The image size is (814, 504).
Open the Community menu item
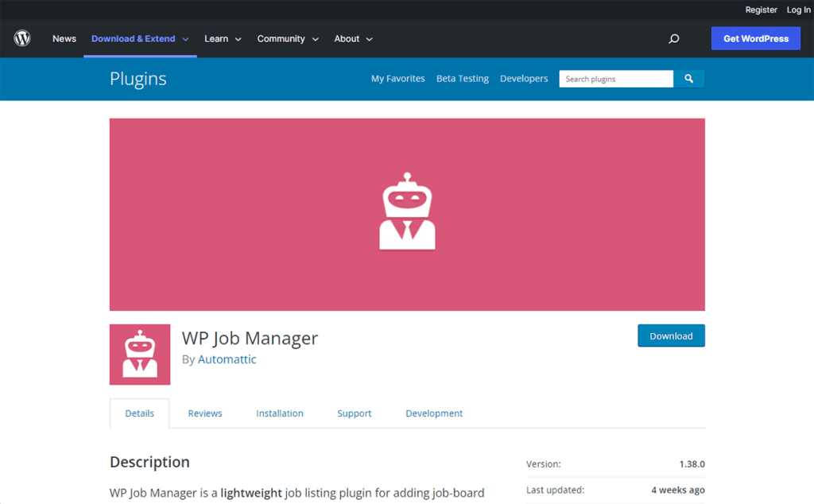[281, 39]
